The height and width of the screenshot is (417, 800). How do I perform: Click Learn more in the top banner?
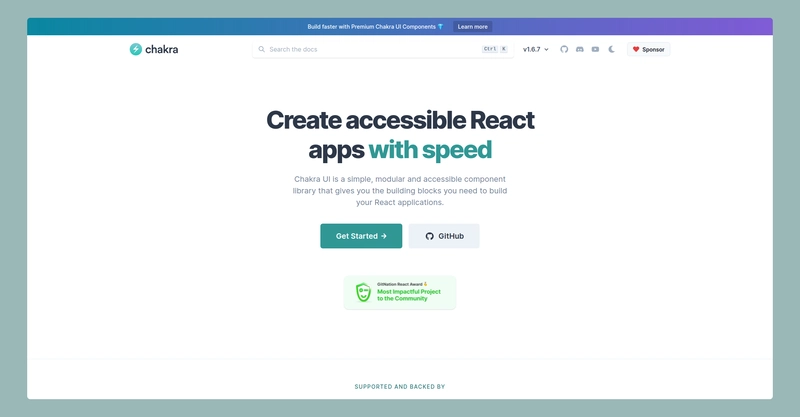pyautogui.click(x=472, y=27)
